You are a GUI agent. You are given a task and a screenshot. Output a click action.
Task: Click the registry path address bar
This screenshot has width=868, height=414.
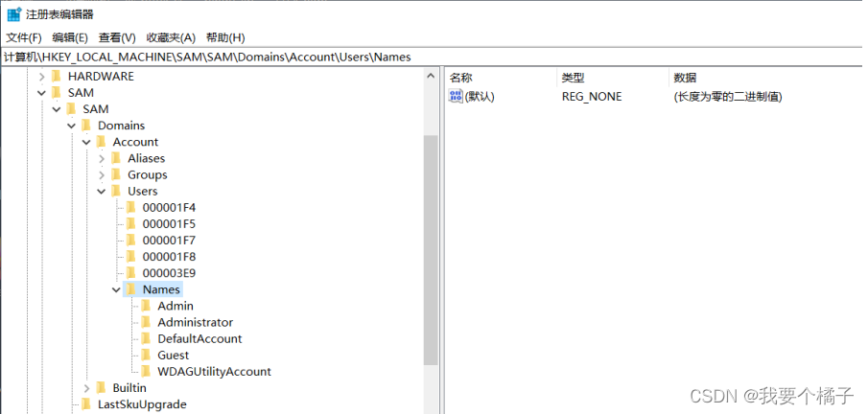(x=434, y=57)
